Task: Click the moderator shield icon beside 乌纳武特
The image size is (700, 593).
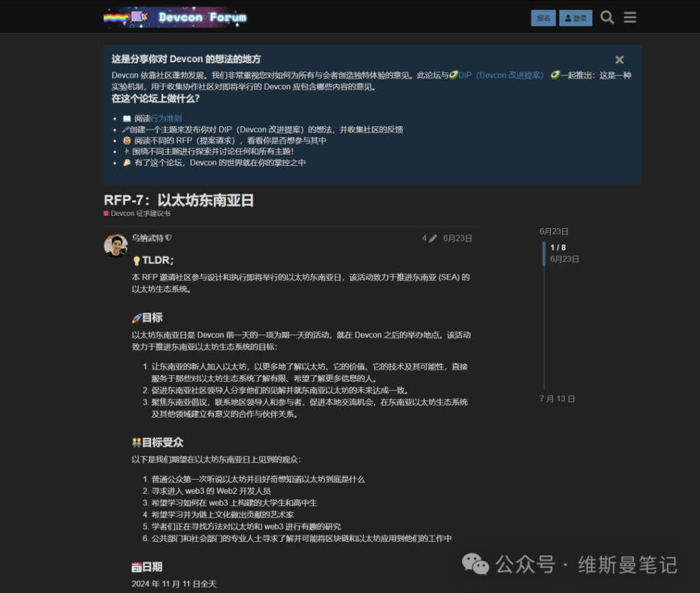Action: point(168,238)
